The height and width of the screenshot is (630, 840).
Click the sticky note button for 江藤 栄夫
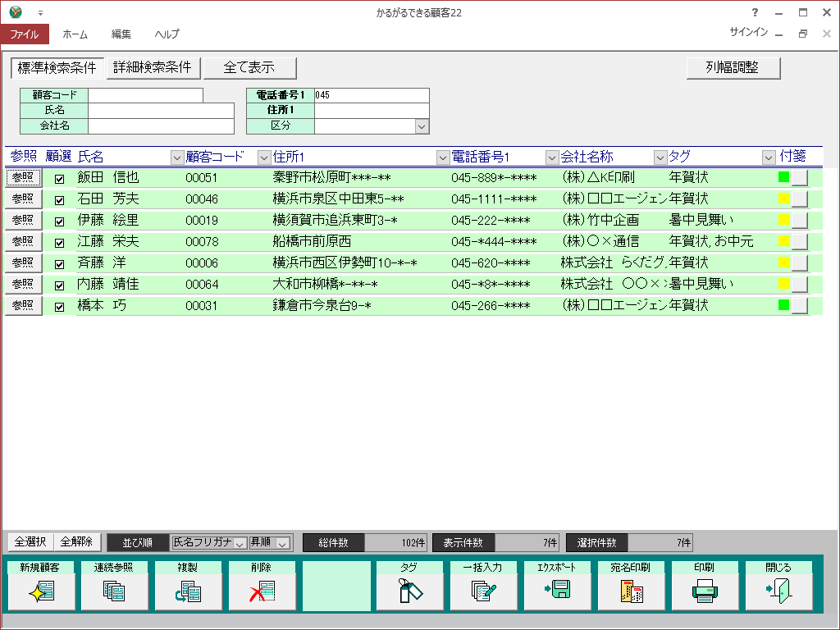coord(799,242)
